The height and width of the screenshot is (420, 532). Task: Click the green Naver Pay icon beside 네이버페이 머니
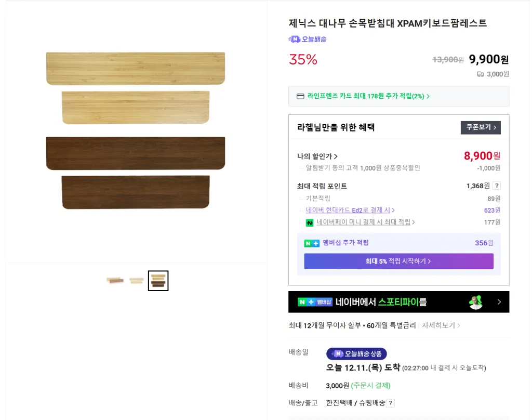pyautogui.click(x=310, y=222)
